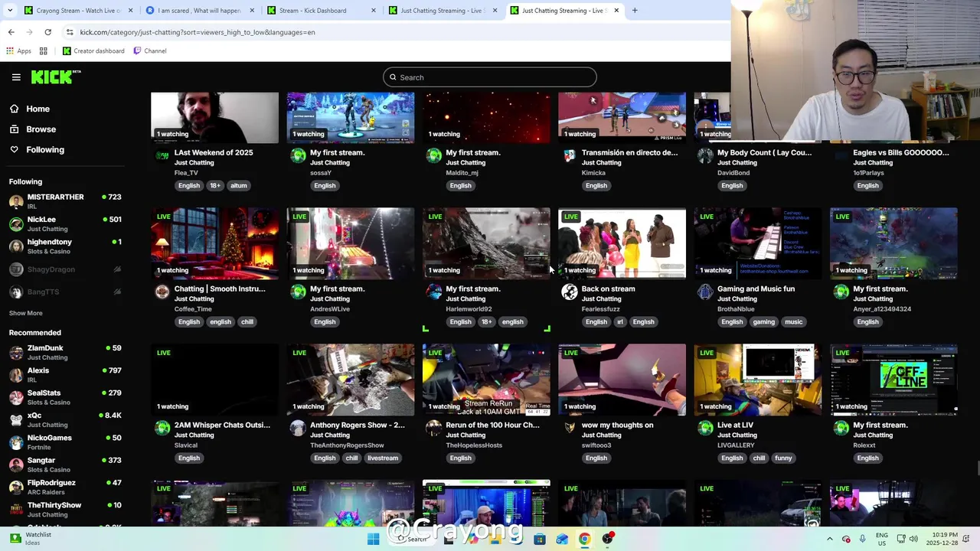Viewport: 980px width, 551px height.
Task: Open xQc in the Recommended list
Action: coord(65,419)
